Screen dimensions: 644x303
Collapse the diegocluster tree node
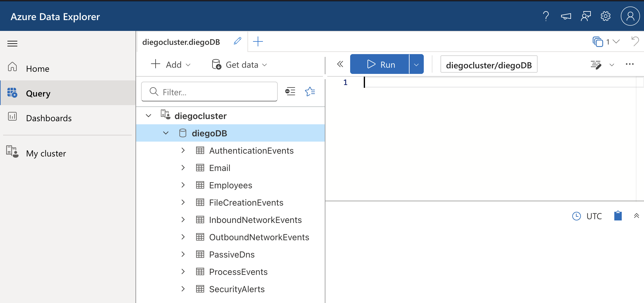tap(148, 116)
